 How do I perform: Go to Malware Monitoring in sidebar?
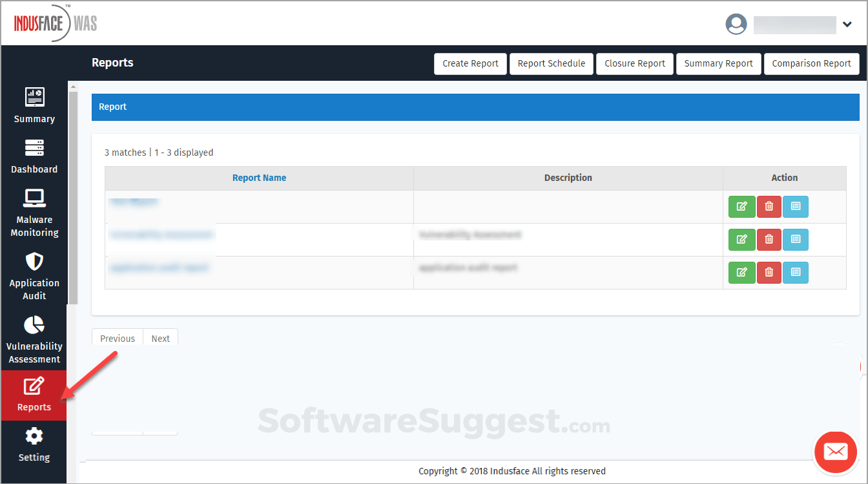pos(34,213)
